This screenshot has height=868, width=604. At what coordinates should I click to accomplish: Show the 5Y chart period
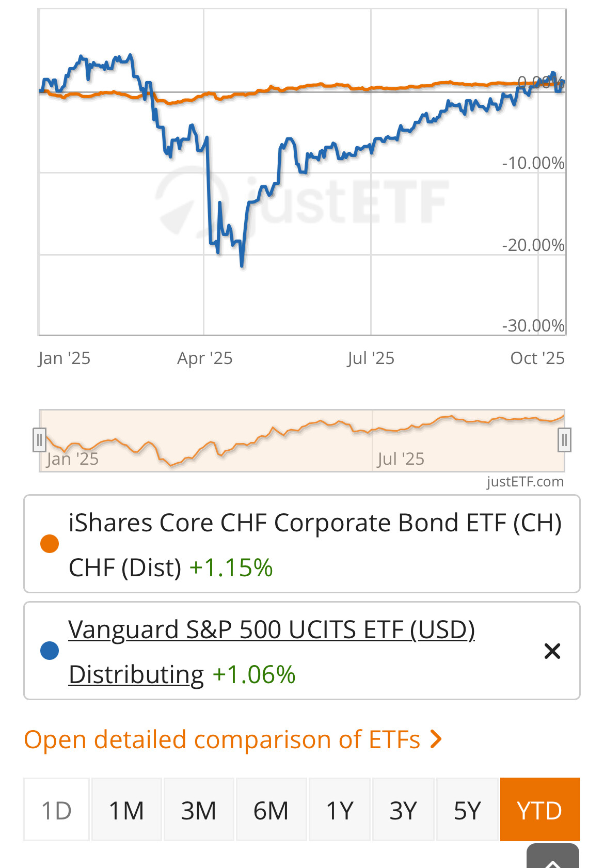click(467, 810)
